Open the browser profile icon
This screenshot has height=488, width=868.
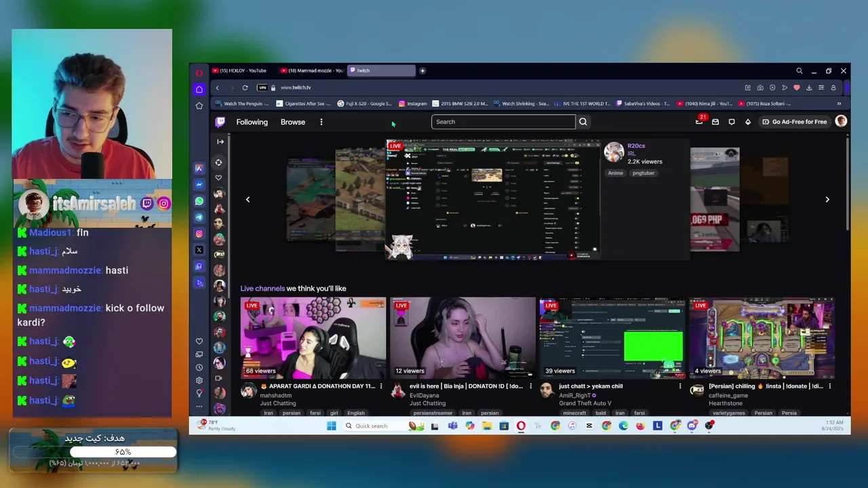833,87
